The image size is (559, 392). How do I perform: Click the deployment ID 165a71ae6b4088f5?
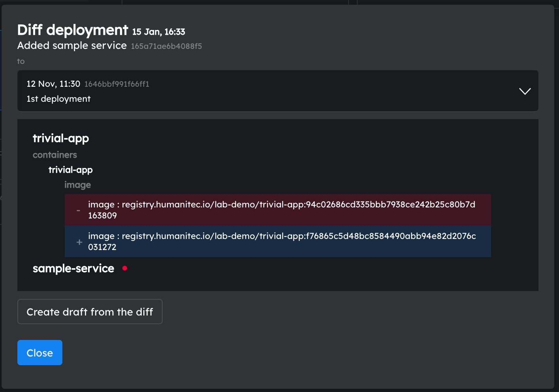[x=167, y=46]
